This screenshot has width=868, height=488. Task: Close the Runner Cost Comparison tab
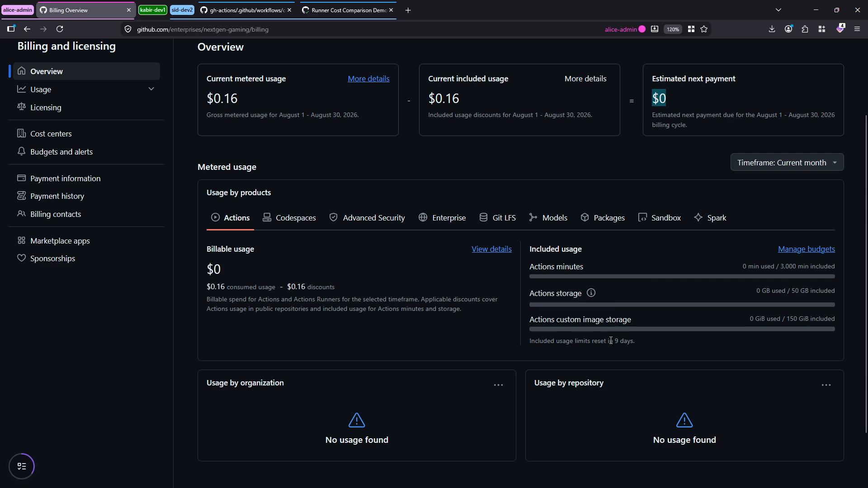pyautogui.click(x=391, y=10)
